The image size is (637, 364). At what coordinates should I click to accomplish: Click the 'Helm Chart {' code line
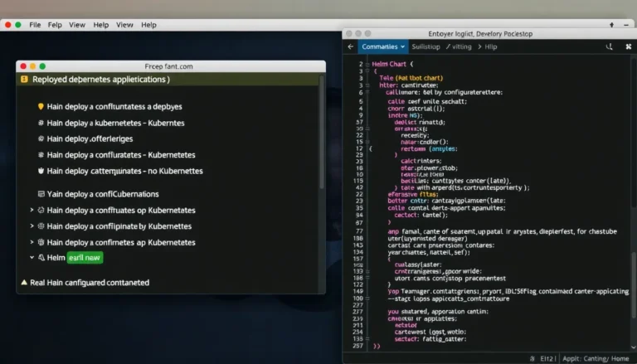(x=392, y=64)
